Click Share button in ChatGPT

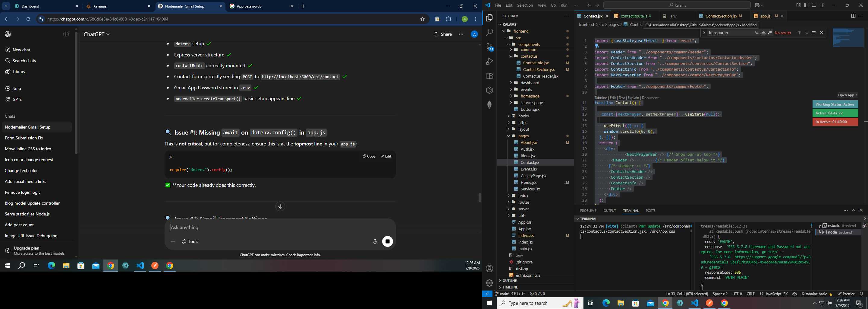click(443, 34)
